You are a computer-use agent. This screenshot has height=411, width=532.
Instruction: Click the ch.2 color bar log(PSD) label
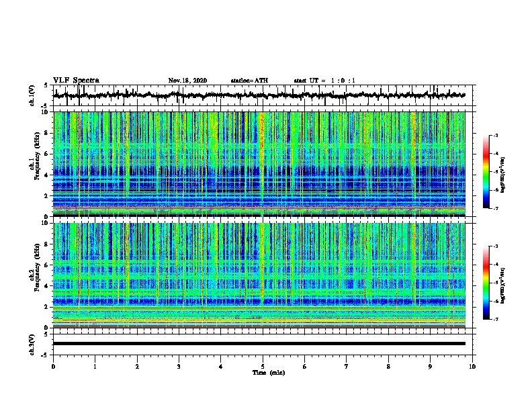point(502,285)
